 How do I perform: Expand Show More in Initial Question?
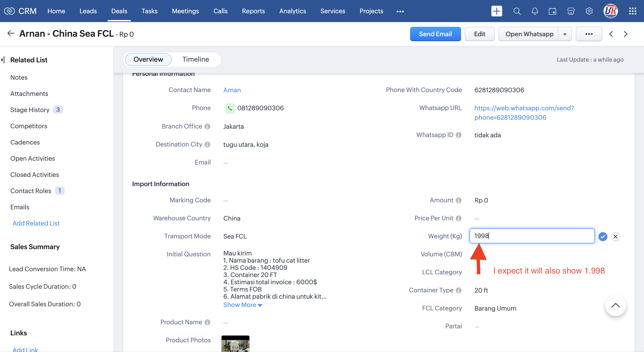(x=242, y=305)
